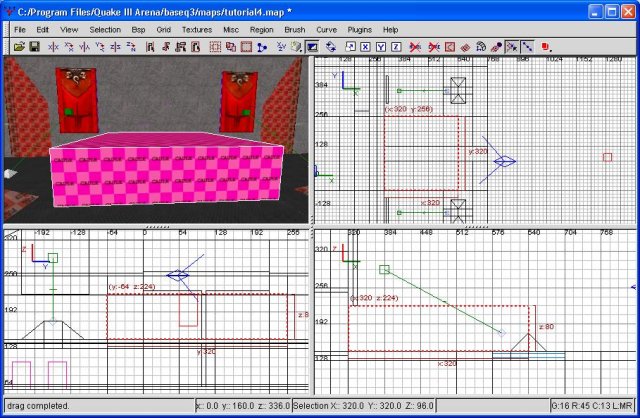Click the green entity box in side YZ view

[53, 258]
